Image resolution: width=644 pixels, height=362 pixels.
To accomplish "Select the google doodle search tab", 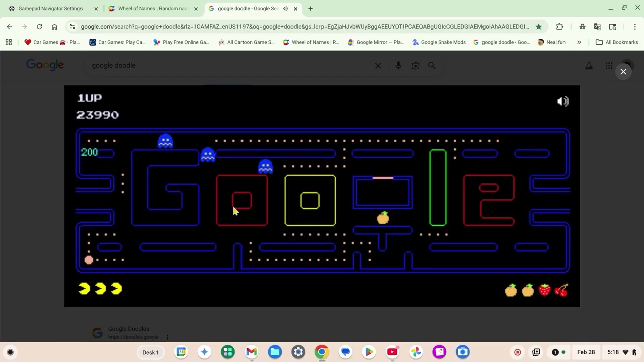I will point(248,9).
